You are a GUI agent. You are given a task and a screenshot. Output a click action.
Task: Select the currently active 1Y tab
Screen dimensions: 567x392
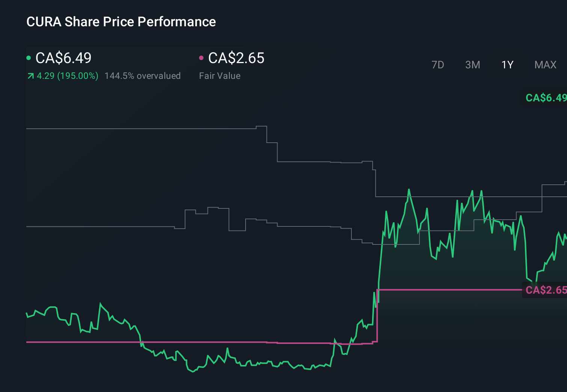pyautogui.click(x=507, y=65)
